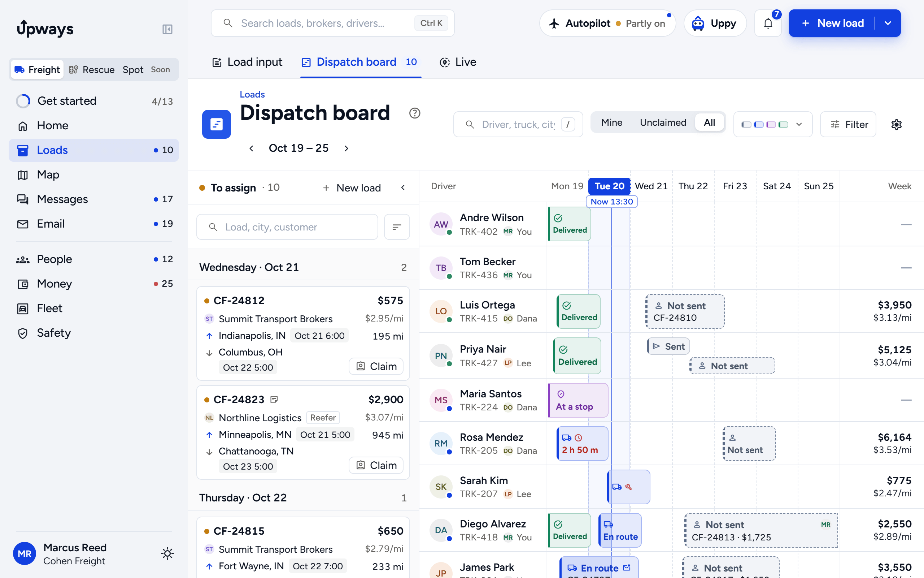Open Get started progress 4/13

coord(93,101)
